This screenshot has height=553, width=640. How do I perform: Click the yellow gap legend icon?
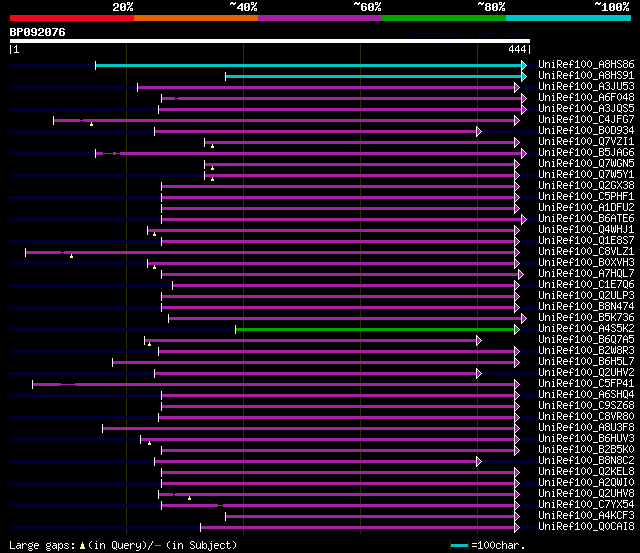[x=82, y=545]
